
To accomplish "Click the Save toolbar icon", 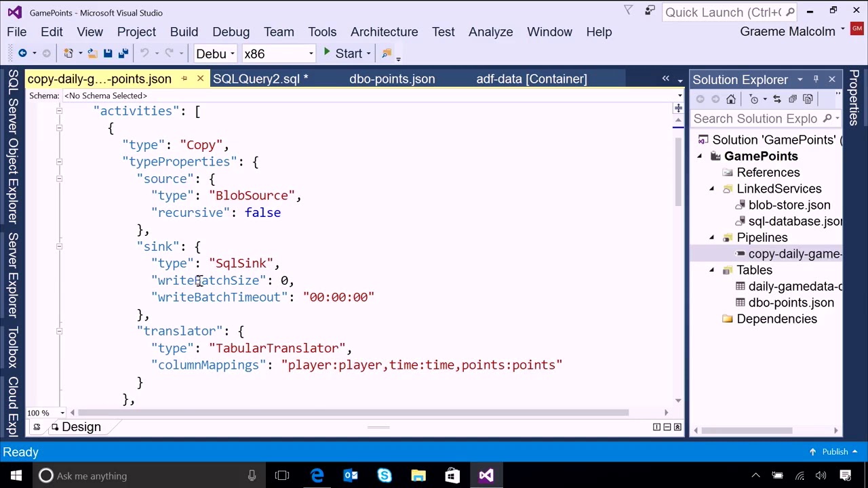I will pos(108,54).
